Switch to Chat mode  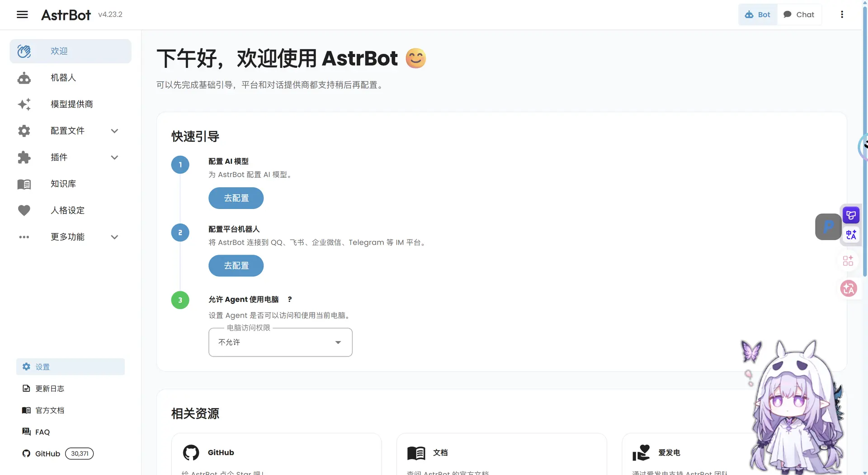[x=799, y=14]
